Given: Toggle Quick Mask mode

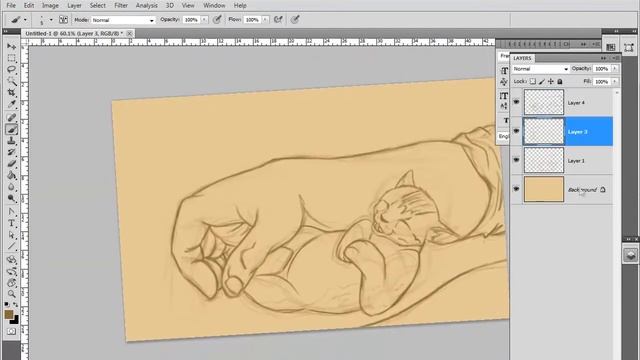Looking at the screenshot, I should pyautogui.click(x=11, y=331).
